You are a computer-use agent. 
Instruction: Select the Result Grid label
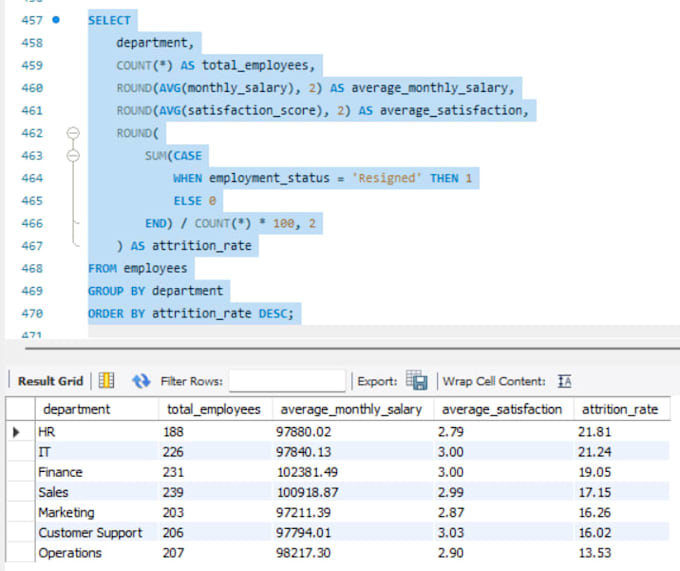pos(50,381)
